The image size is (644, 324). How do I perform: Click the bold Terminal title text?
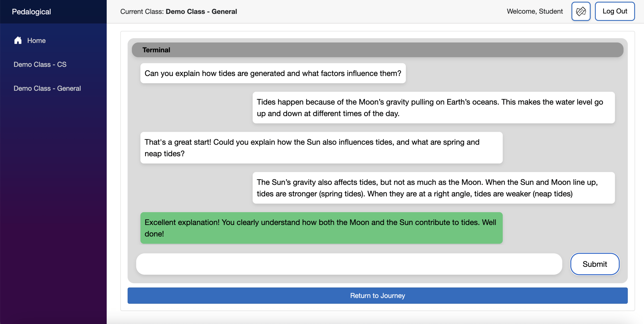[x=156, y=50]
